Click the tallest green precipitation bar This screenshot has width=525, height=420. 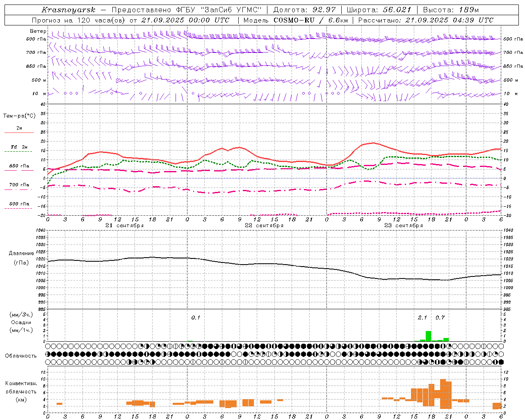(428, 336)
